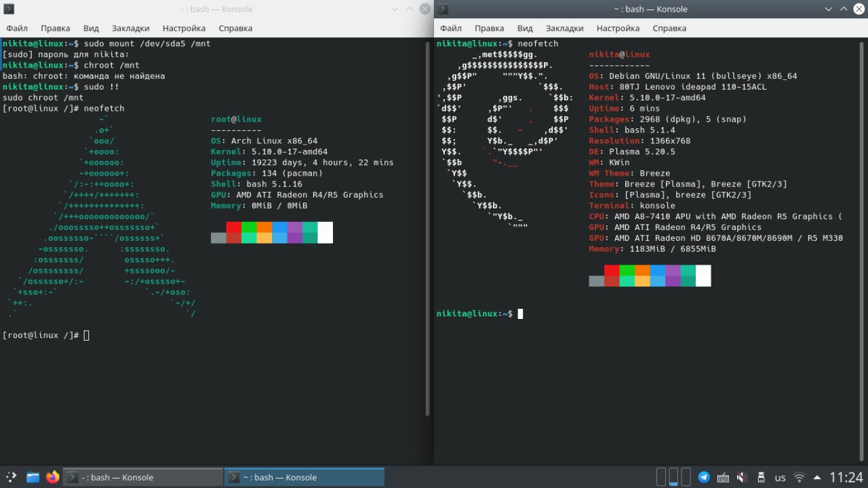868x488 pixels.
Task: Show hidden system tray icons arrow
Action: [x=817, y=477]
